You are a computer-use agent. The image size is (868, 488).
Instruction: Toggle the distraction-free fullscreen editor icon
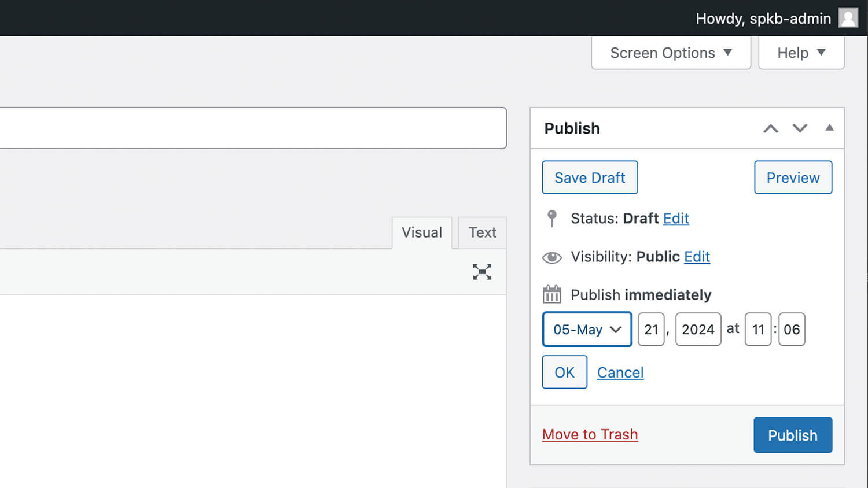point(481,272)
